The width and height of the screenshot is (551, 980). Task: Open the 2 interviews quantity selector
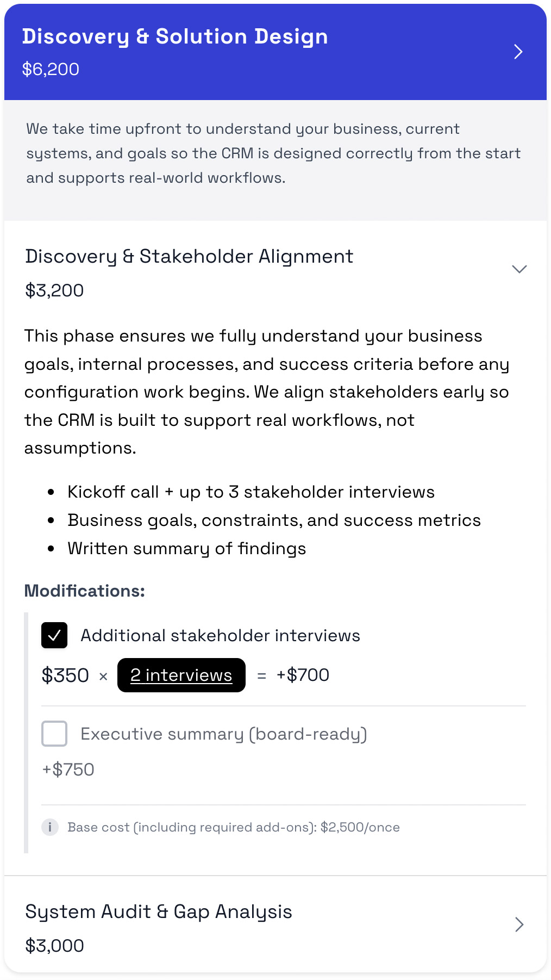point(181,675)
